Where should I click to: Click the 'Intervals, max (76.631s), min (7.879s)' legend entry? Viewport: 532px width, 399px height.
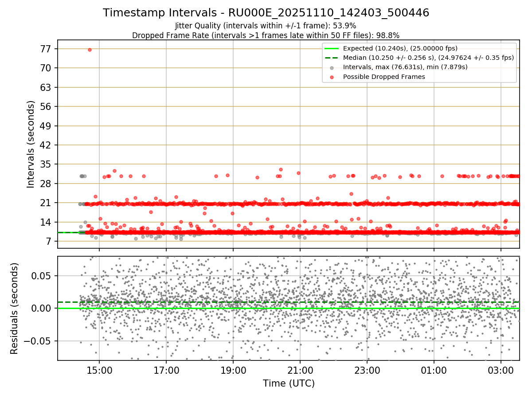pos(405,67)
